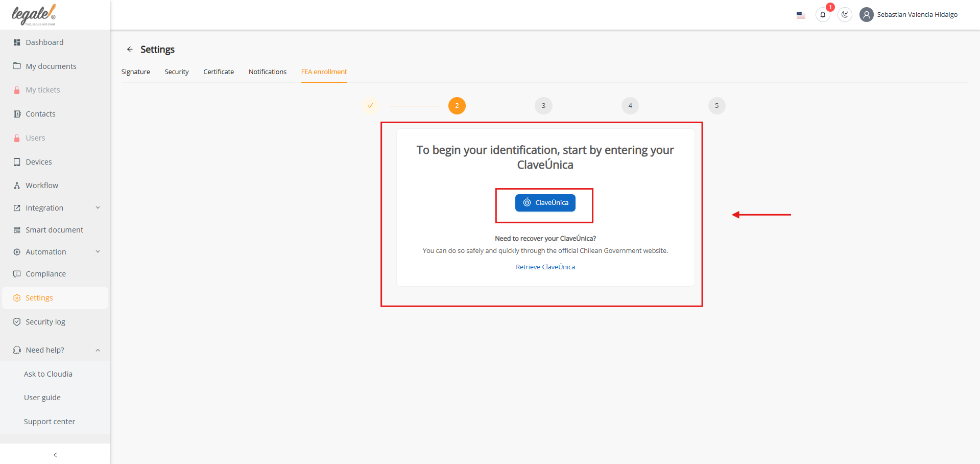Open the Notifications tab
This screenshot has height=464, width=980.
click(268, 72)
